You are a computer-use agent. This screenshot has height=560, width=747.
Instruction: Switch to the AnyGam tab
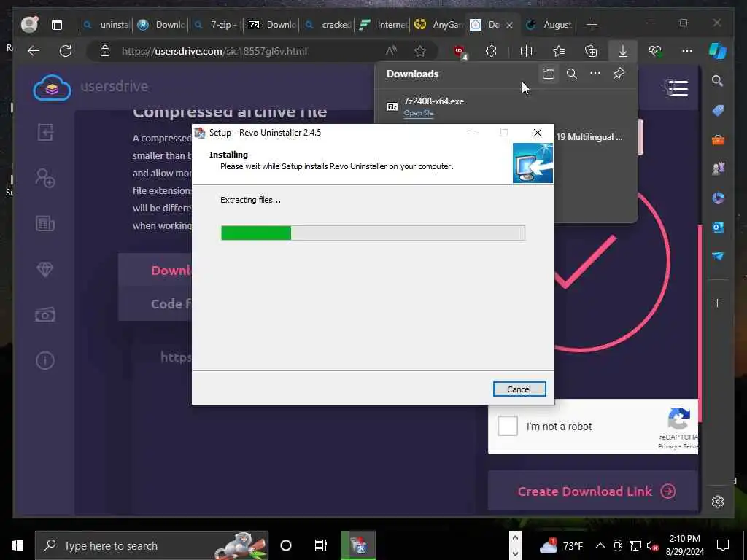pyautogui.click(x=438, y=25)
